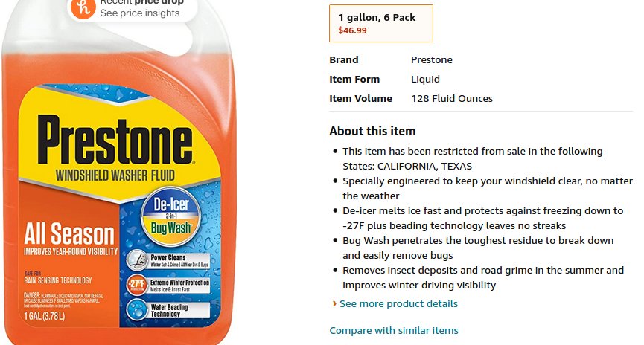Click the Recent price drop text

click(x=142, y=2)
